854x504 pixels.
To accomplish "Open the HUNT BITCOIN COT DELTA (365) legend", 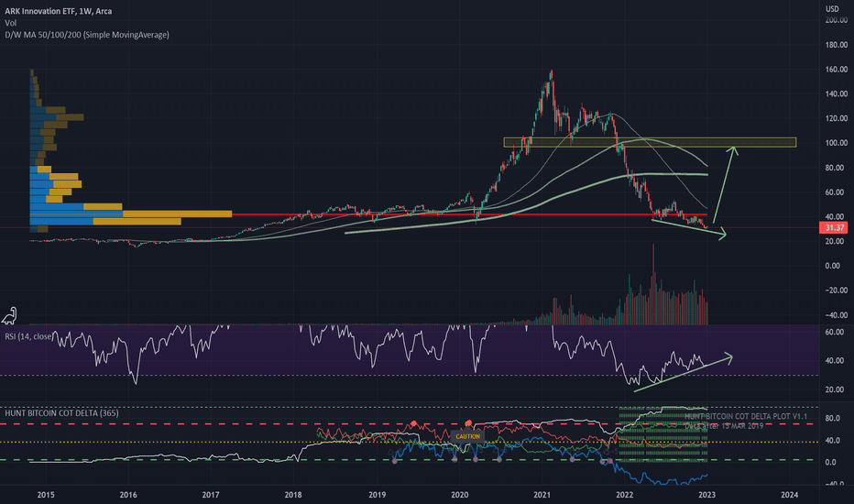I will tap(61, 413).
